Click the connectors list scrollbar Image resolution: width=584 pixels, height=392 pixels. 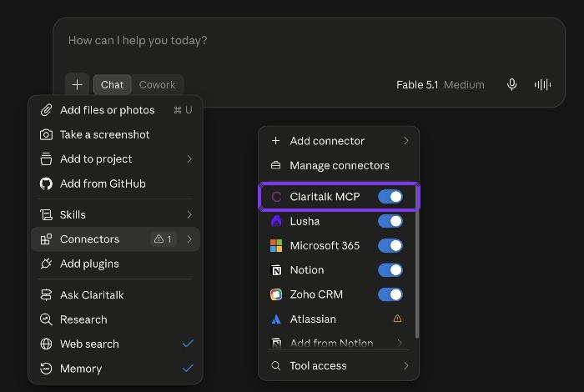pyautogui.click(x=417, y=260)
